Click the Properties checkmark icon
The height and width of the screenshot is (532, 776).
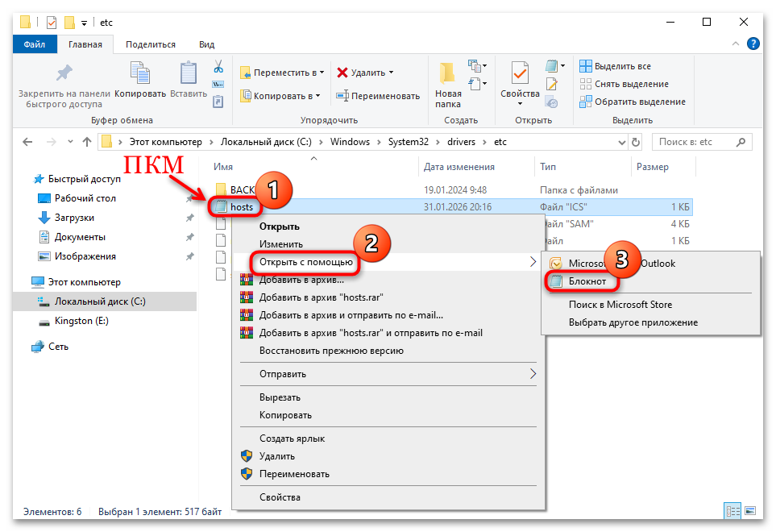tap(520, 73)
